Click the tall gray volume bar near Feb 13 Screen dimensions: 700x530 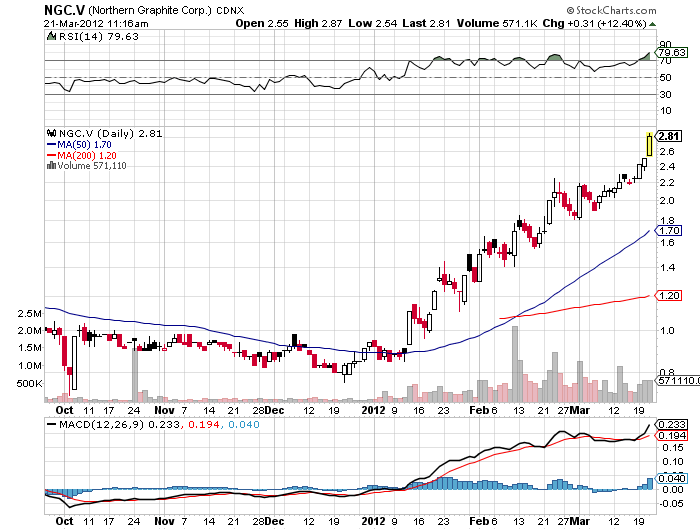point(514,364)
